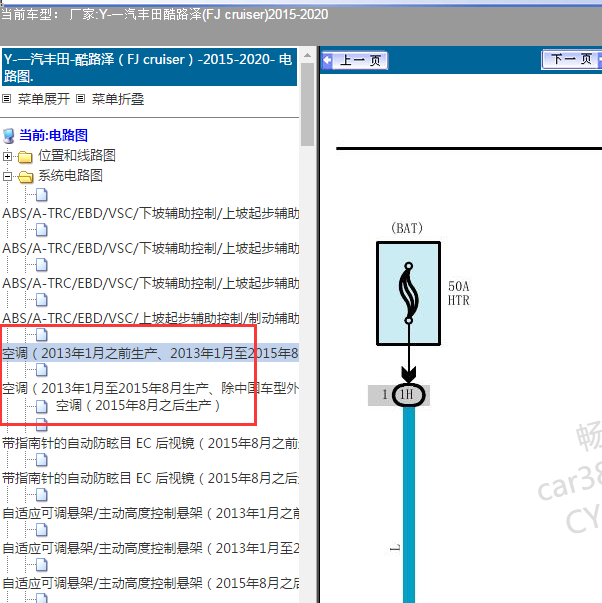Open ABS/A-TRC/EBD/VSC 上坡起步辅助控制/制动辅助 entry
Image resolution: width=602 pixels, height=603 pixels.
[150, 318]
